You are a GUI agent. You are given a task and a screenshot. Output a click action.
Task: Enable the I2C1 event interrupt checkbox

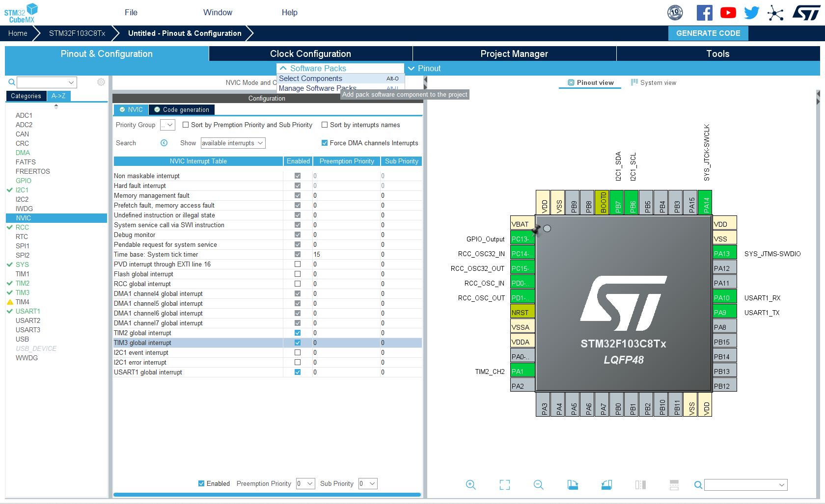298,352
